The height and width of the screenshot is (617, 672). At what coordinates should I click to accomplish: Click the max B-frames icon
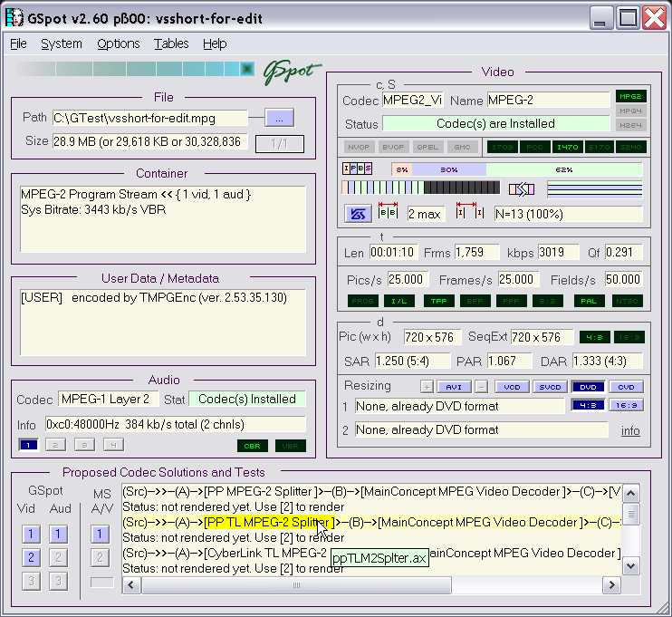click(x=388, y=214)
